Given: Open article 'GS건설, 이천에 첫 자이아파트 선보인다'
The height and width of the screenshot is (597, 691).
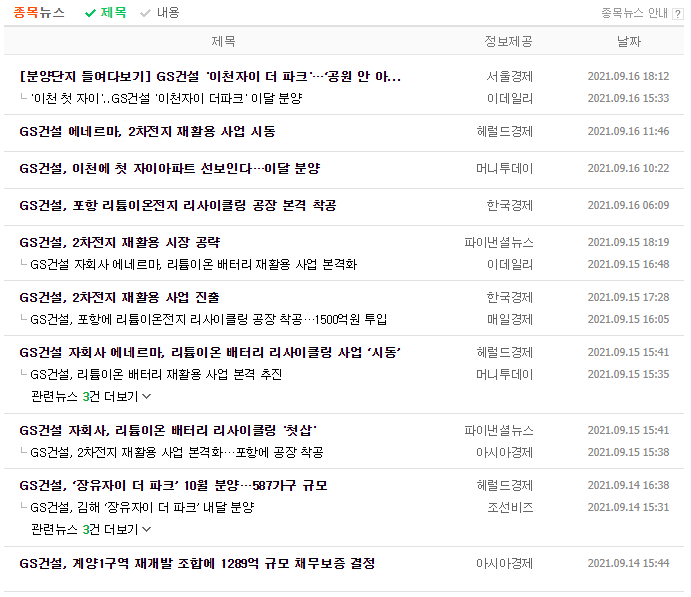Looking at the screenshot, I should point(170,168).
